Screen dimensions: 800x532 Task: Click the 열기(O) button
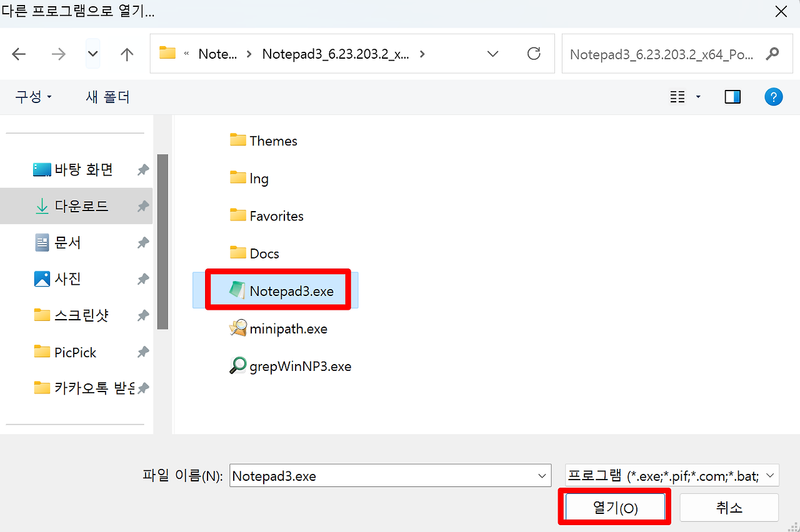point(614,507)
